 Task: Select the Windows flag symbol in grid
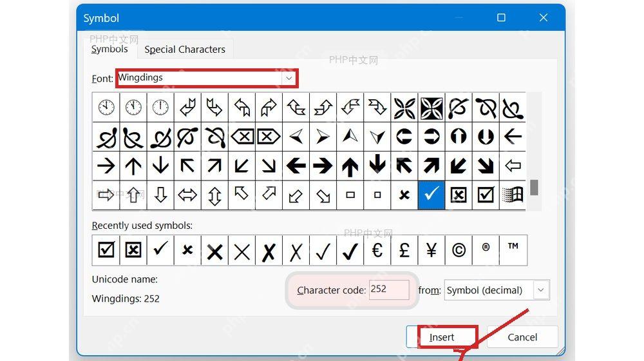tap(513, 195)
